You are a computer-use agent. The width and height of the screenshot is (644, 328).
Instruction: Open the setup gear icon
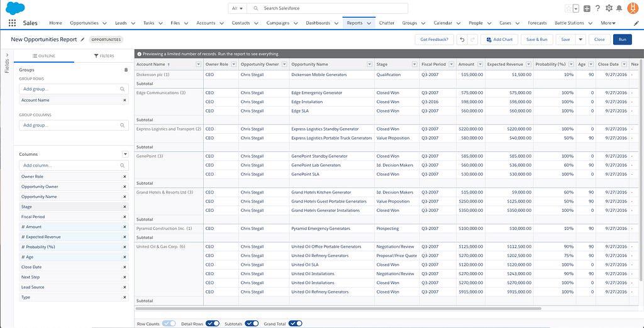pos(608,8)
